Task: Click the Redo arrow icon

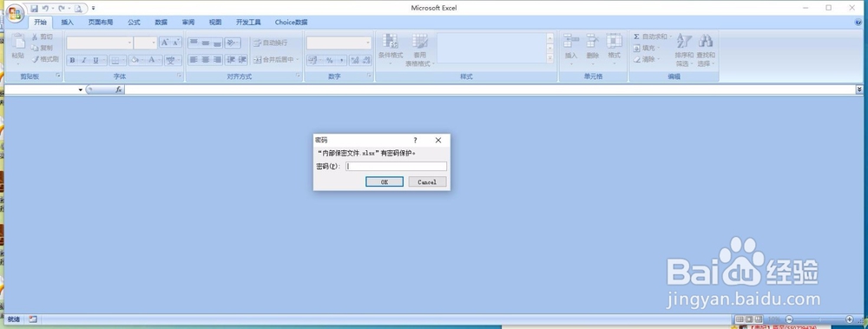Action: (x=61, y=9)
